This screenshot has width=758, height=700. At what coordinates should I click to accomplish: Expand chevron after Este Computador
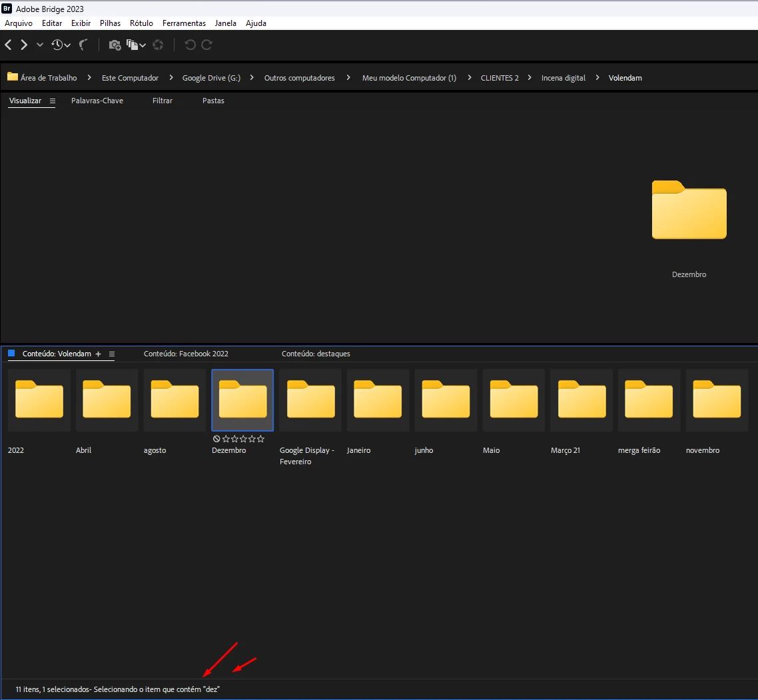pyautogui.click(x=171, y=77)
